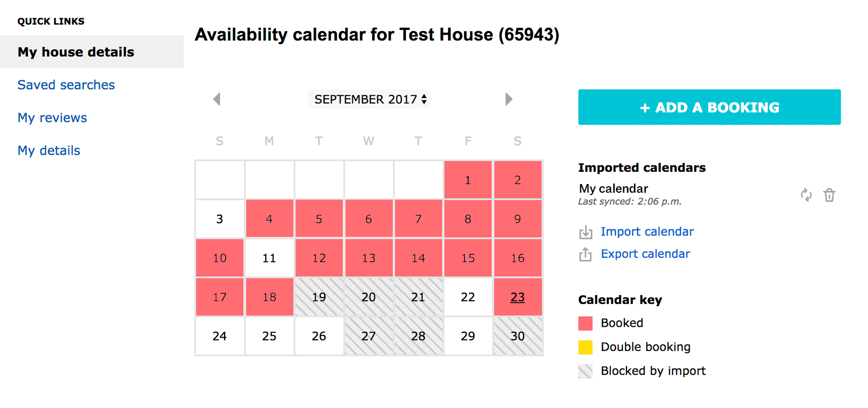Screen dimensions: 868x408
Task: Go to My reviews page
Action: click(52, 118)
